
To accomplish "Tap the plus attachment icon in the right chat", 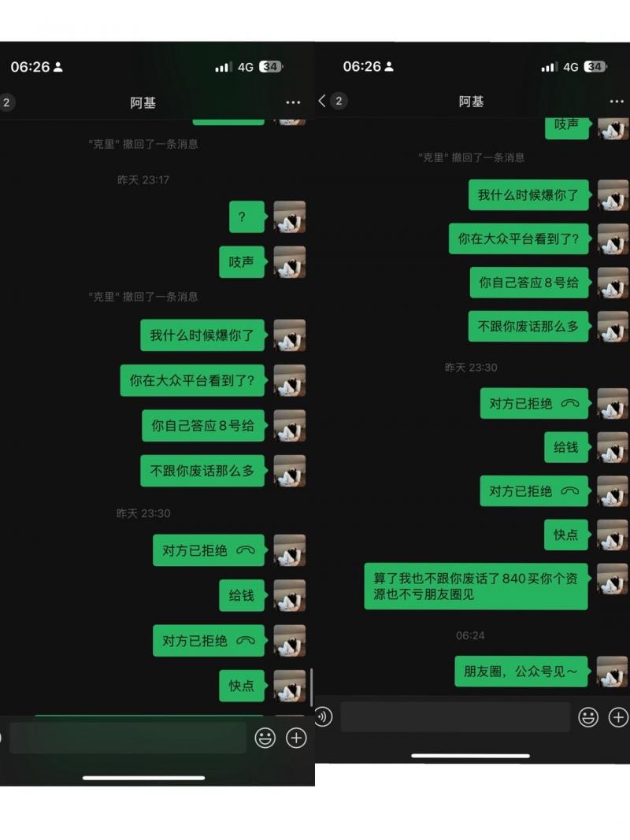I will click(x=618, y=716).
